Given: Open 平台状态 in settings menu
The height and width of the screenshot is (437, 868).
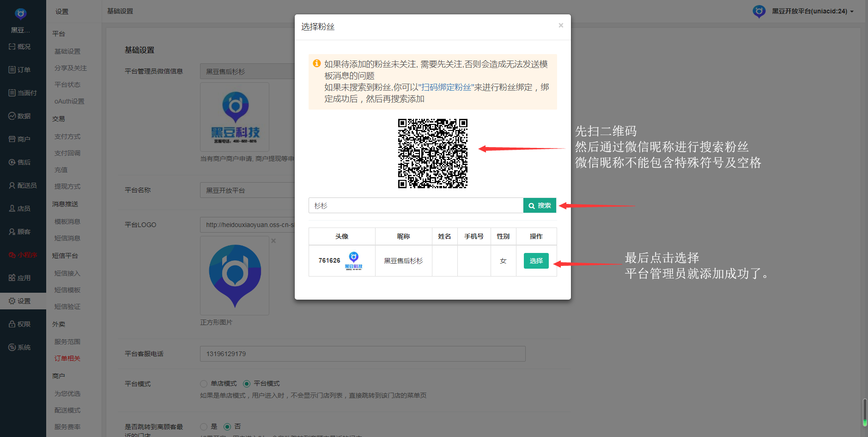Looking at the screenshot, I should click(67, 85).
